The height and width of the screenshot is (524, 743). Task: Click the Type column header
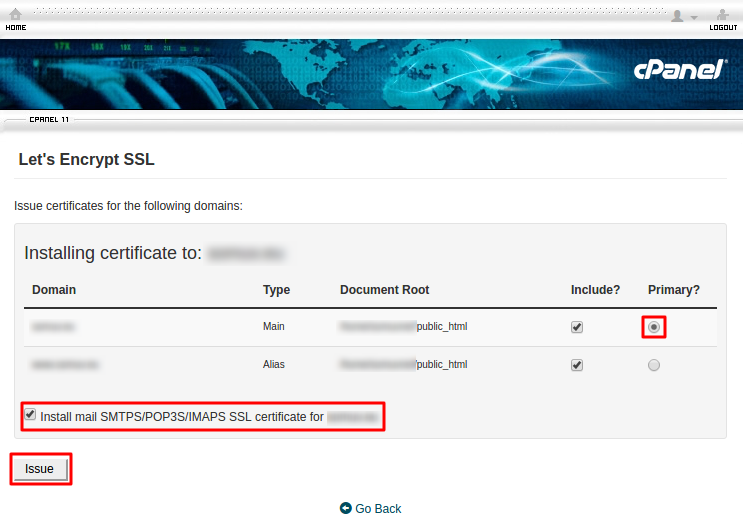(277, 290)
